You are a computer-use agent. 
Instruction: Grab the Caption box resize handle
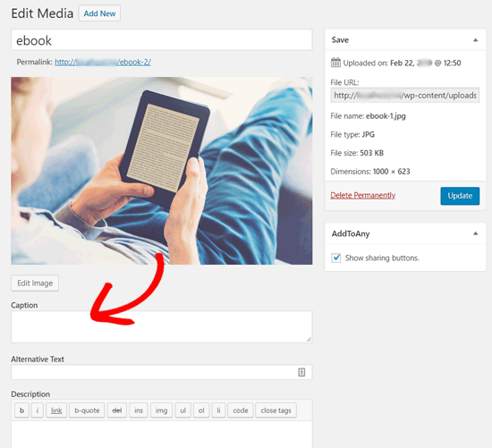point(309,339)
